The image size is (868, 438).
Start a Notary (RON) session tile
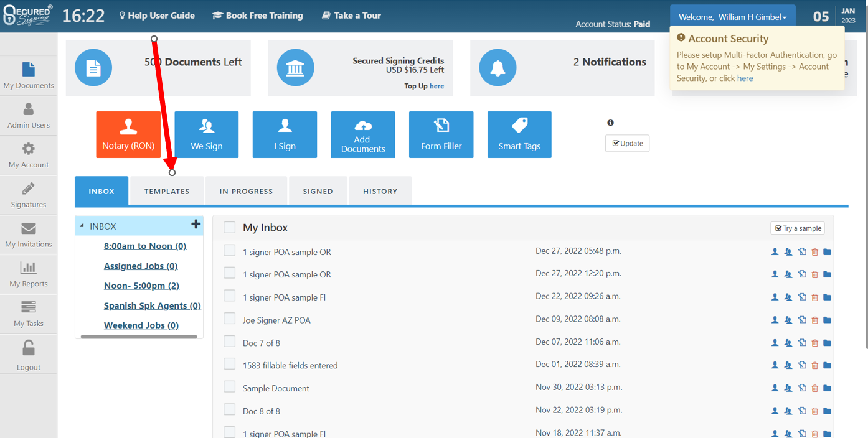(128, 134)
